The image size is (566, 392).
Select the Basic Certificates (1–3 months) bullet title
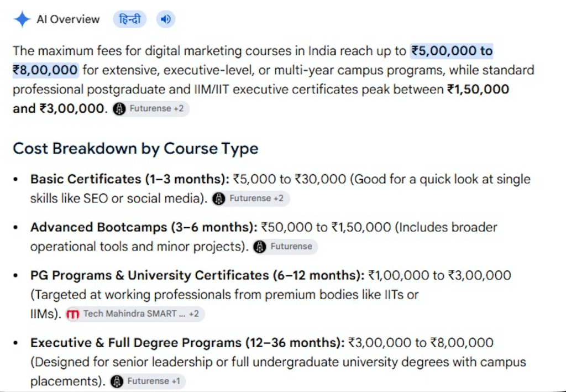pos(129,179)
